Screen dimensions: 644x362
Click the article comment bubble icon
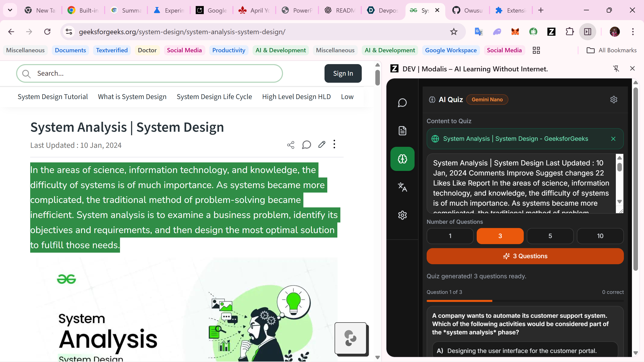pos(306,145)
